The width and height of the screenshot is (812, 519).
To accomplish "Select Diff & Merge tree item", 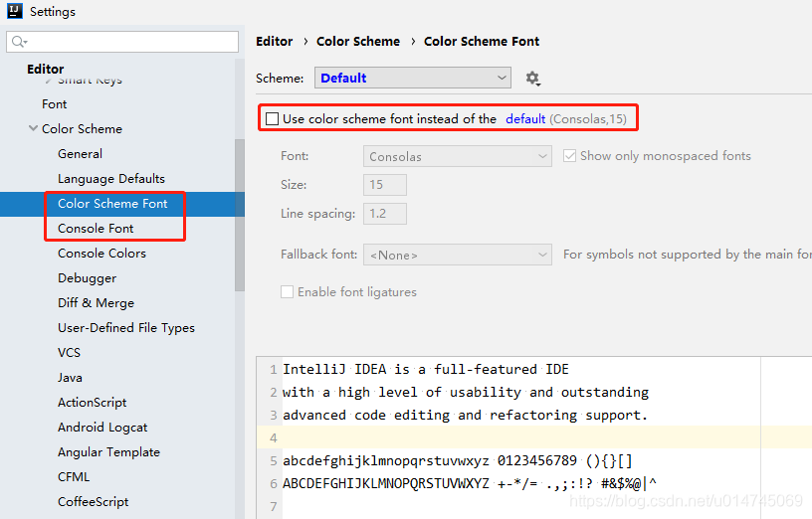I will coord(96,302).
